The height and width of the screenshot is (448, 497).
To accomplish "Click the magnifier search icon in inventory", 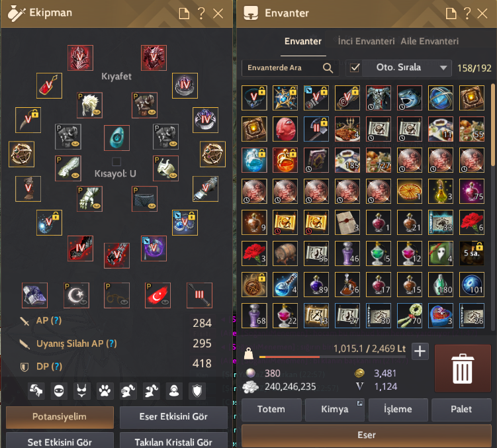I will tap(328, 68).
